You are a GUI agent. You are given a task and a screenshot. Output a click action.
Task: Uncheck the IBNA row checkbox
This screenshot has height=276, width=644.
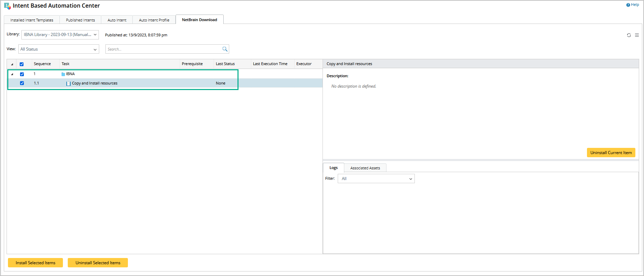point(22,74)
